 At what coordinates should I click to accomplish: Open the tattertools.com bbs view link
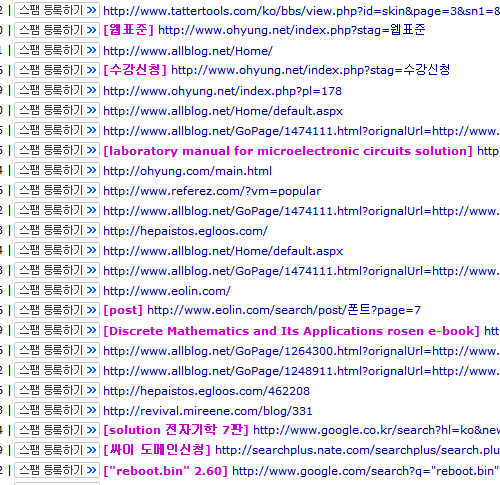pos(301,11)
